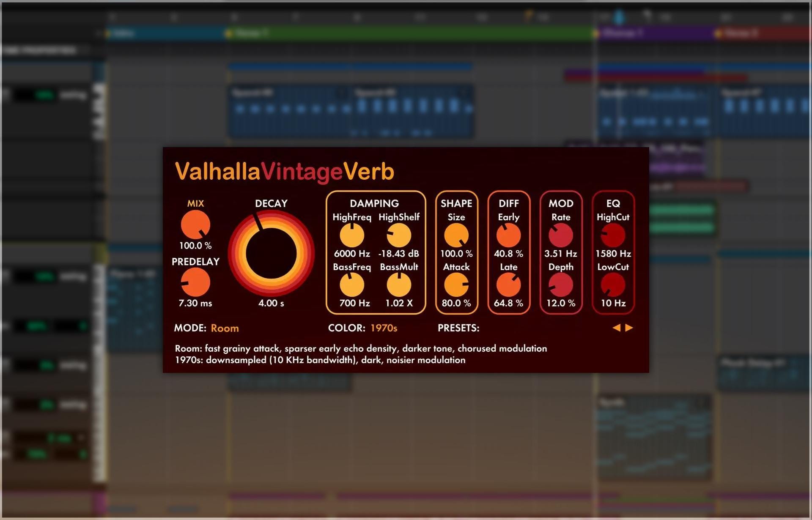Click the Predelay knob
This screenshot has width=812, height=520.
coord(195,282)
